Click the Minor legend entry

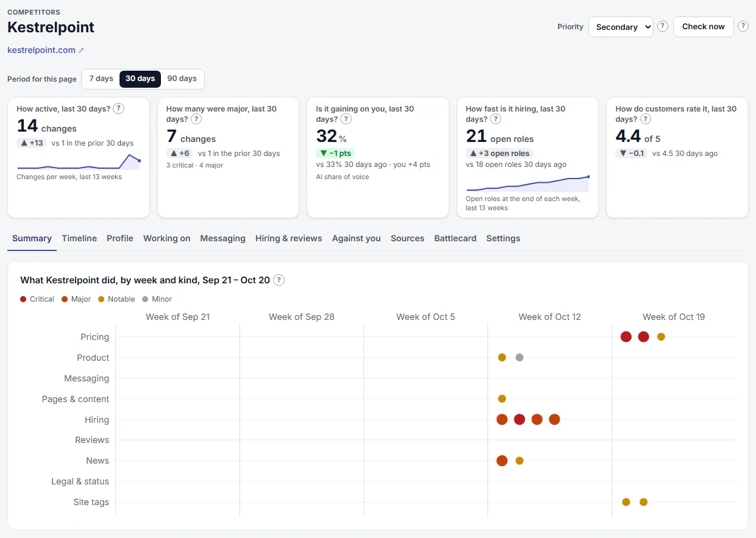[157, 299]
